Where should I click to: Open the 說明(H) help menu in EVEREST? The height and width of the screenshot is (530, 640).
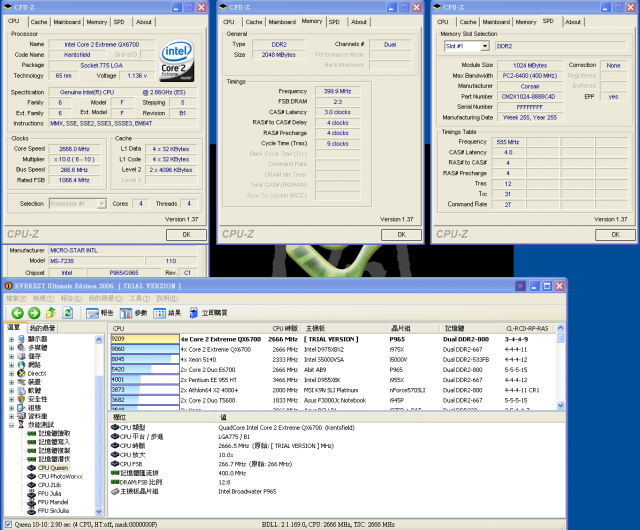(x=167, y=298)
